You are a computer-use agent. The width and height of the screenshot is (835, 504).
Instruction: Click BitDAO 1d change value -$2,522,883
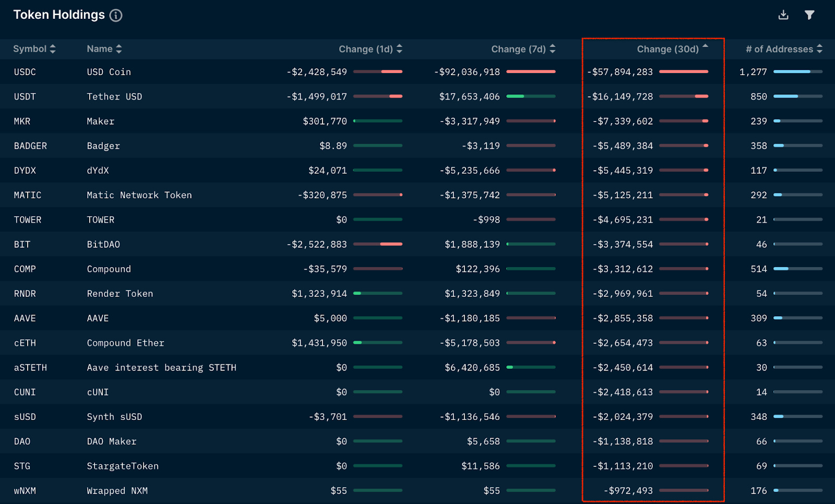pyautogui.click(x=317, y=244)
